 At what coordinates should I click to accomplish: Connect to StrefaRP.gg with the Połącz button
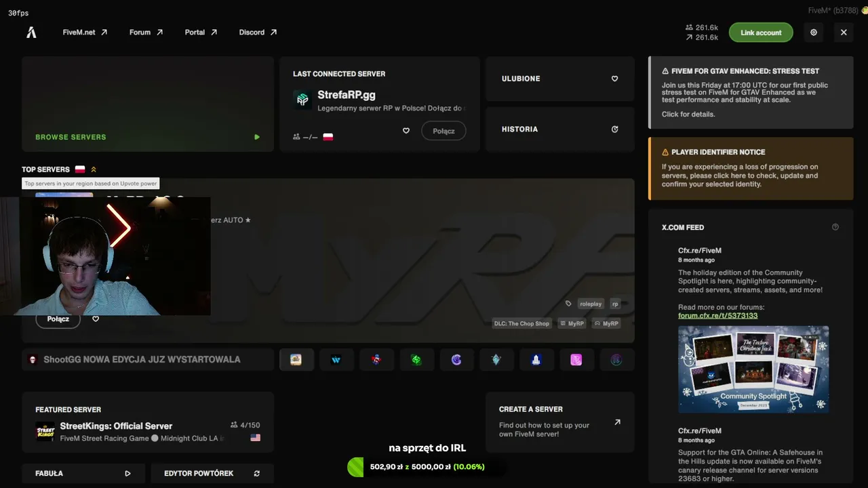coord(443,131)
